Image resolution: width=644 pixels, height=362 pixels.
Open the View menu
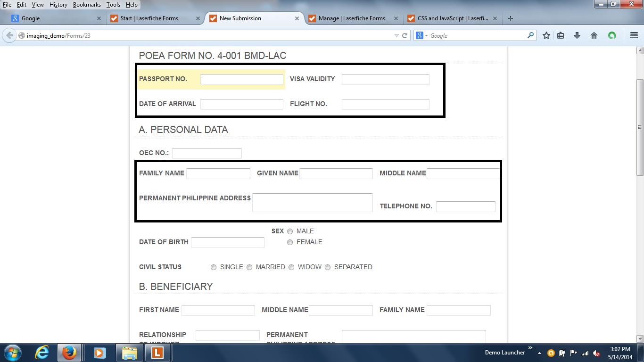pos(38,5)
